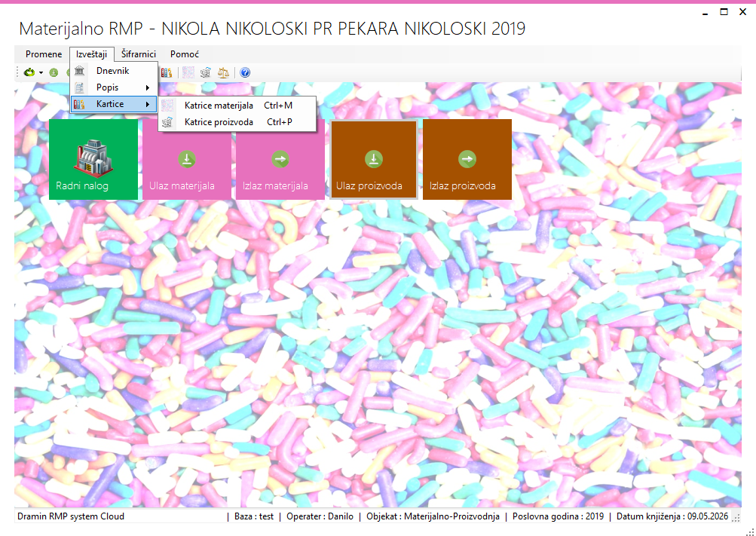
Task: Click the download arrow icon on Ulaz materijala
Action: click(x=187, y=159)
